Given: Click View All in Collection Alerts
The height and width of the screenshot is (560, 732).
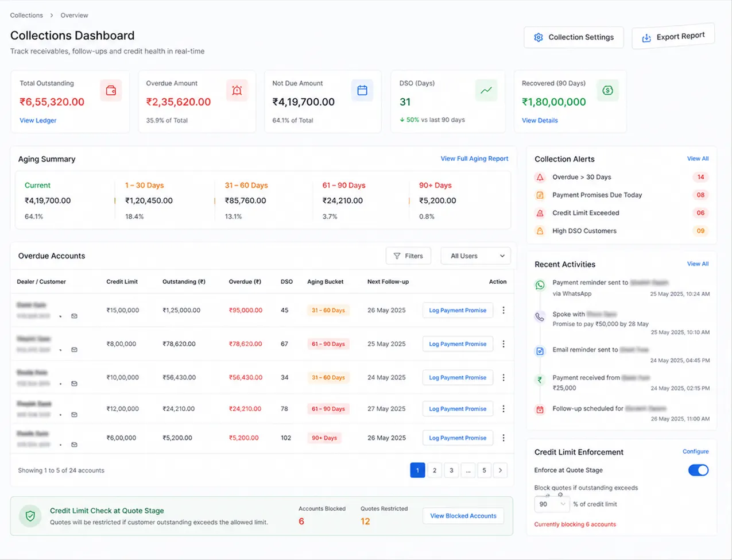Looking at the screenshot, I should click(698, 159).
